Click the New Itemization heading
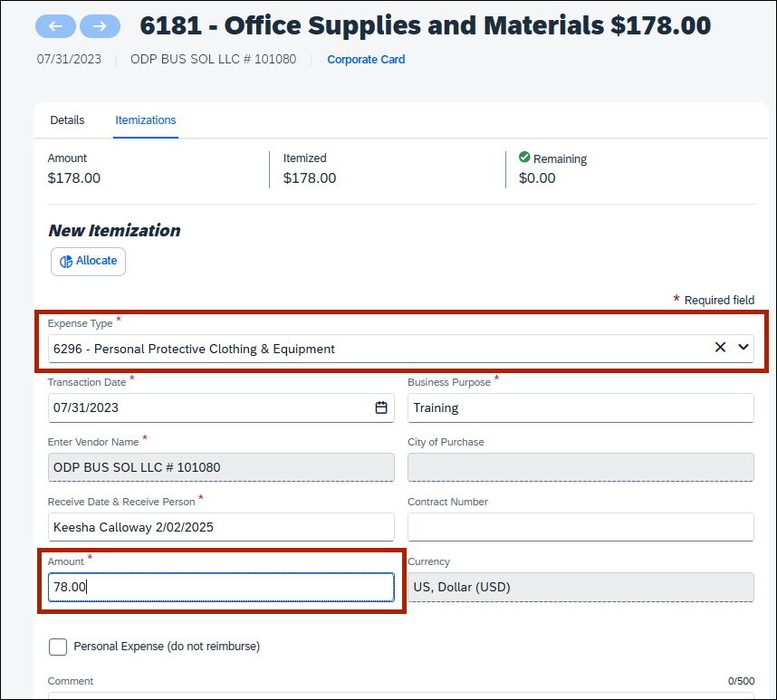777x700 pixels. [114, 231]
